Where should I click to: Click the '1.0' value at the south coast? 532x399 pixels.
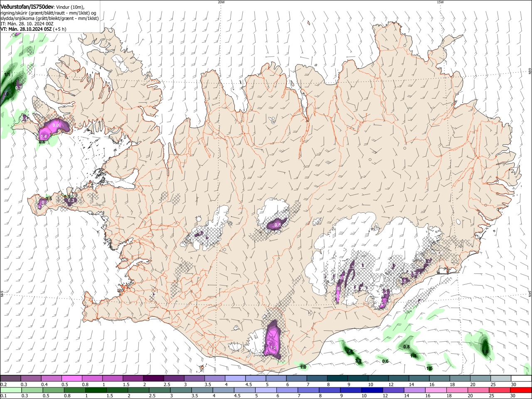pos(303,367)
